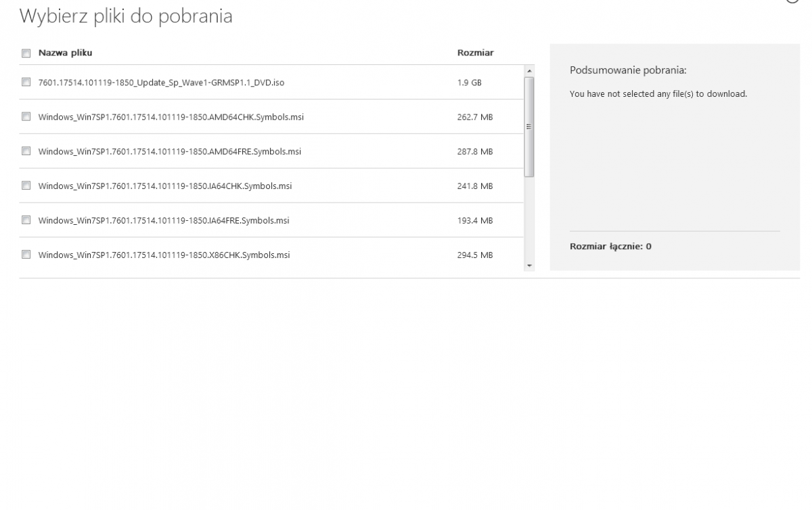Click the Podsumowanie pobrania heading
Viewport: 812px width, 510px height.
point(628,70)
